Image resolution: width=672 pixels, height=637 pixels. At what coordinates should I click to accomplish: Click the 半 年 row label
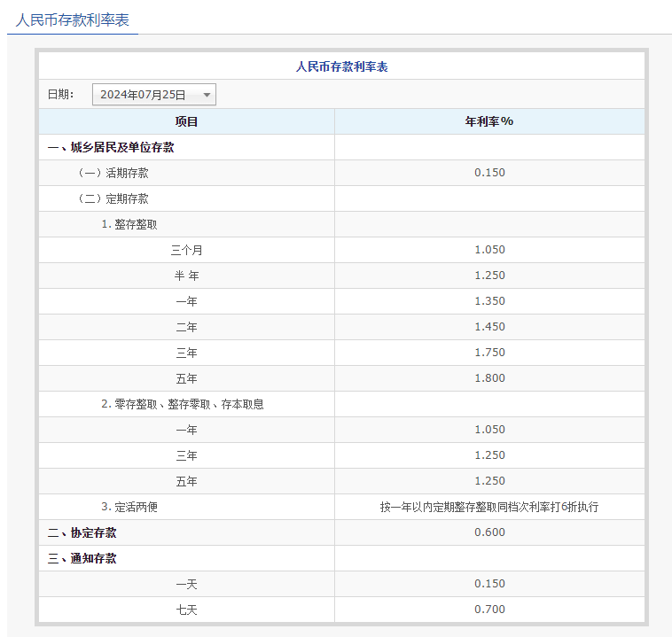186,276
